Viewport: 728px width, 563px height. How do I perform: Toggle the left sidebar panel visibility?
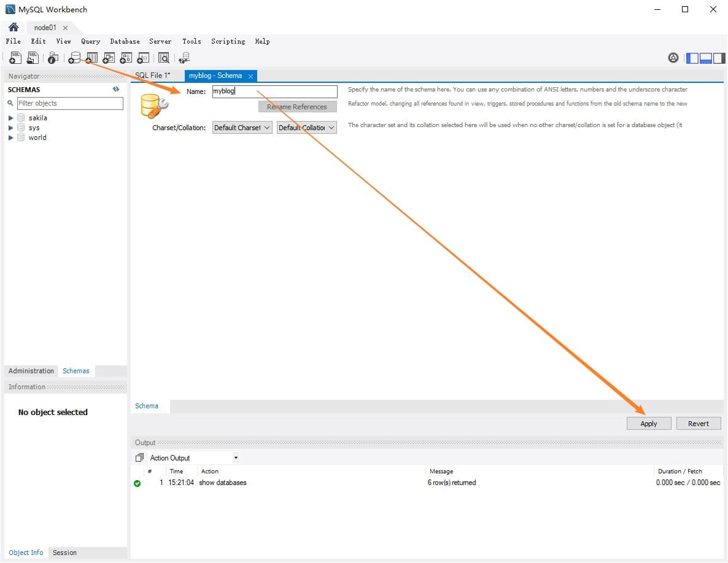coord(692,58)
